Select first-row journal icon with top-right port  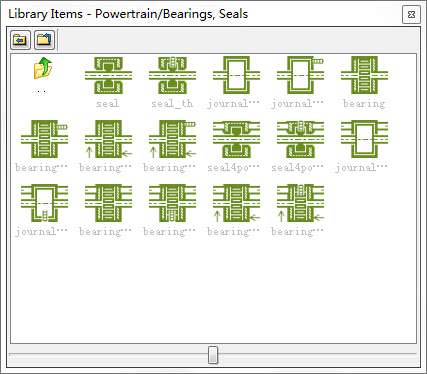[300, 75]
